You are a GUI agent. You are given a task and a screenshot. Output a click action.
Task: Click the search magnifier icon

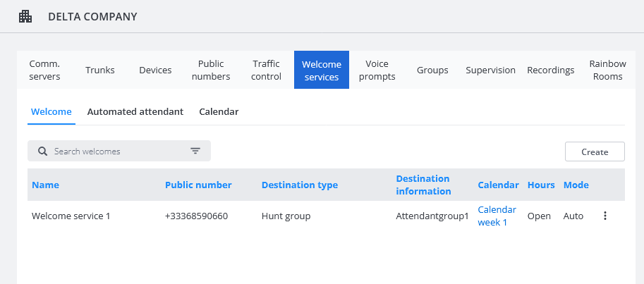[x=42, y=151]
